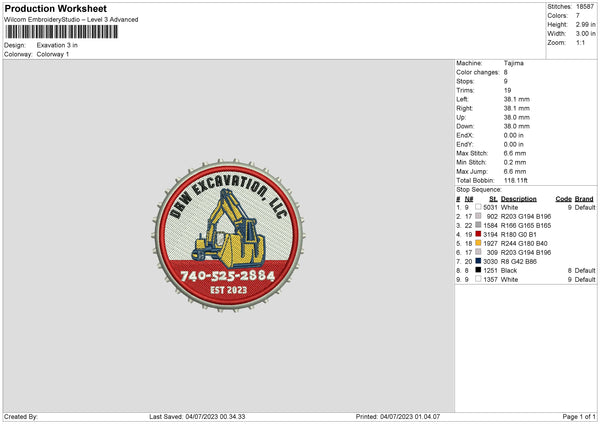Image resolution: width=600 pixels, height=424 pixels.
Task: Select the R203 G194 B196 swatch for stop 2
Action: pos(478,216)
